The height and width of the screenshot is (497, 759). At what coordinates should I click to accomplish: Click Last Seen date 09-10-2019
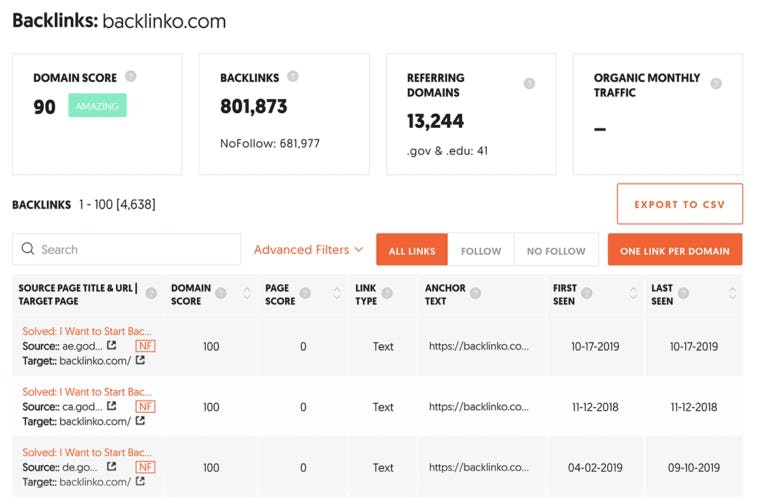[694, 467]
